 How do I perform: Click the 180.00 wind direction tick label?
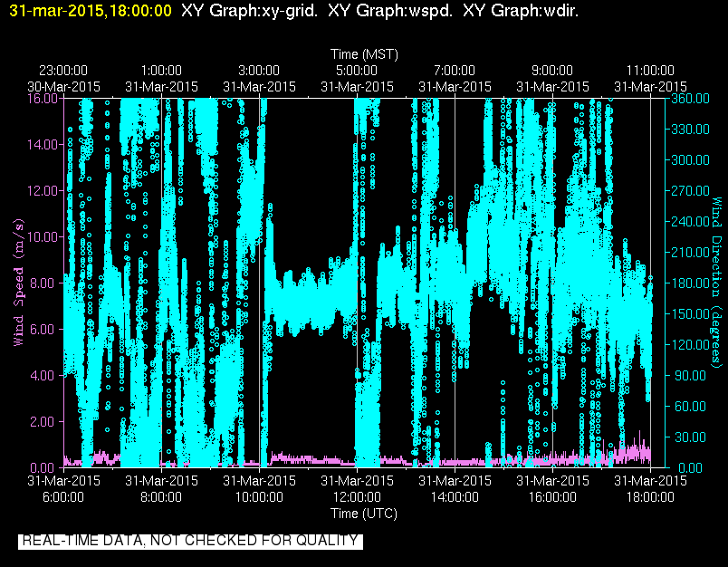(690, 283)
